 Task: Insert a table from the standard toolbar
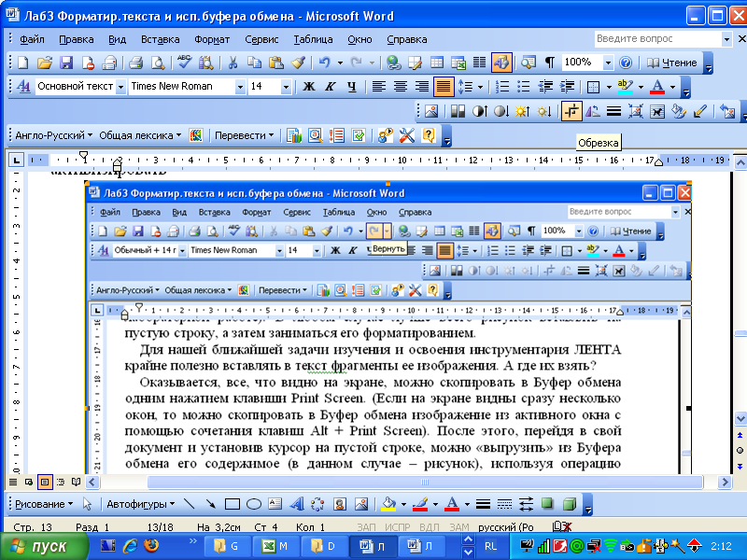click(436, 63)
